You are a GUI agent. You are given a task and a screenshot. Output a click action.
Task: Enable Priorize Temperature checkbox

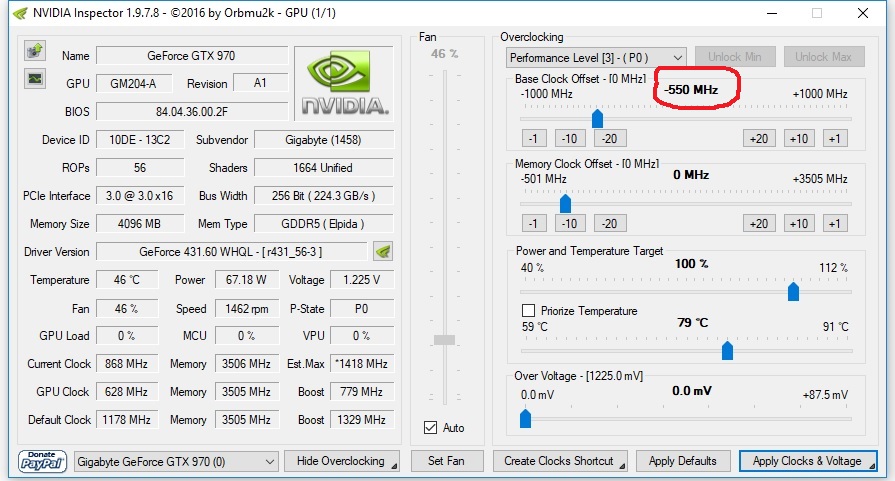click(x=529, y=310)
